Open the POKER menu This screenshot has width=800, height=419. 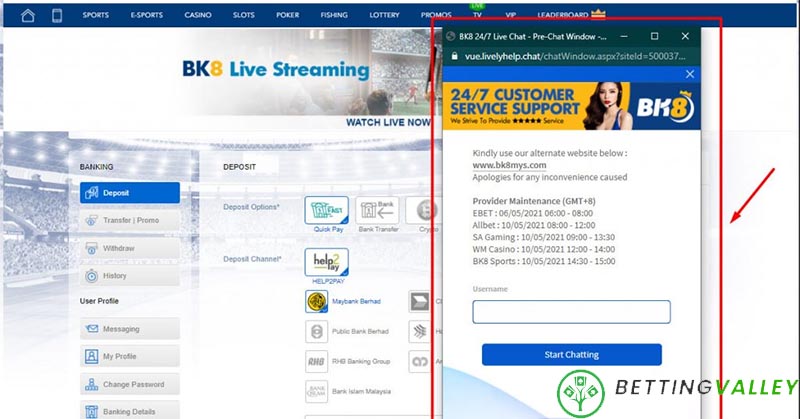(288, 15)
